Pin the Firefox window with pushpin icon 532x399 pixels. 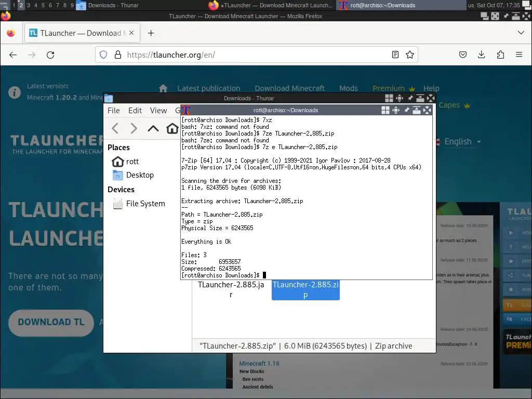(x=506, y=16)
